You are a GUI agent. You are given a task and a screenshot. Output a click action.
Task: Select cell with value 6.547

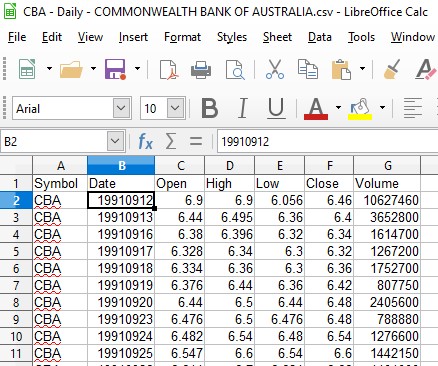tap(180, 353)
